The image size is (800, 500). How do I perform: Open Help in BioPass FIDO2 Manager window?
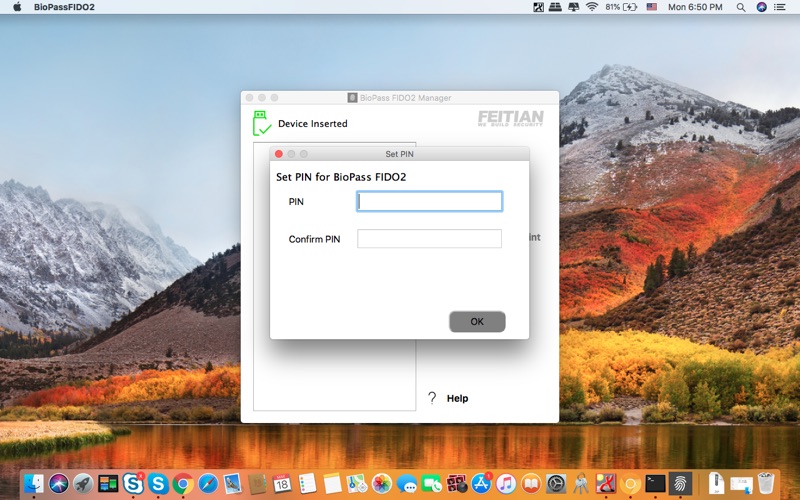pos(457,398)
